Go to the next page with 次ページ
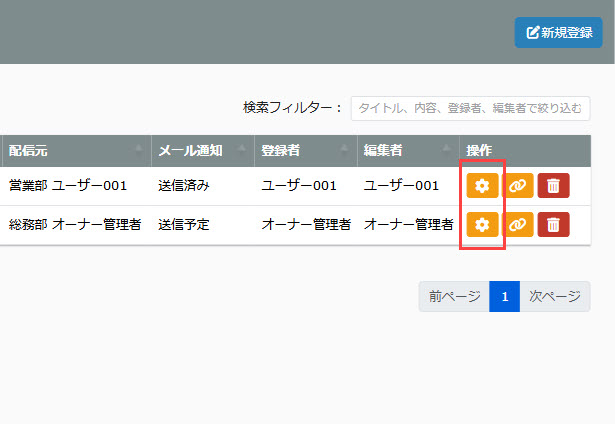This screenshot has height=424, width=615. 554,297
